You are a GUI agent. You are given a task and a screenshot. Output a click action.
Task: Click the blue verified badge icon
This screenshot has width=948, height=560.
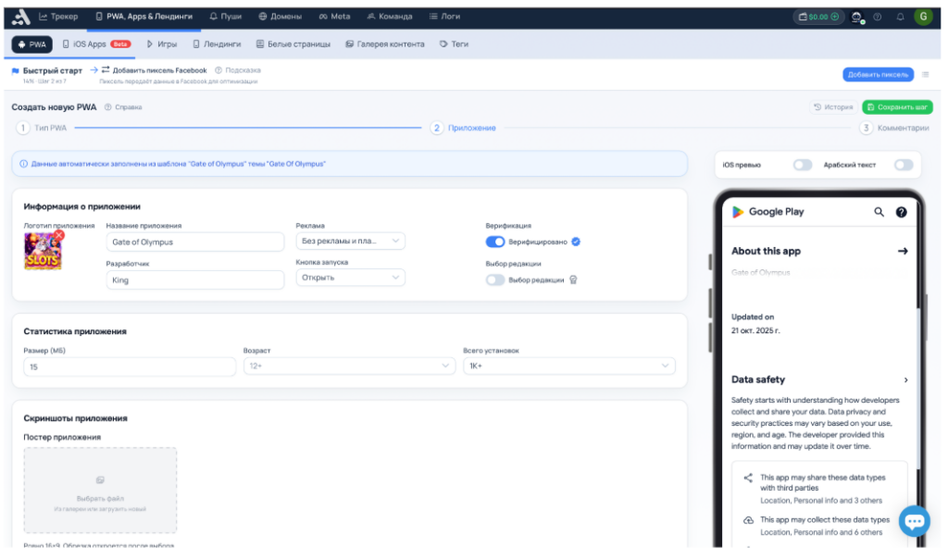(576, 242)
